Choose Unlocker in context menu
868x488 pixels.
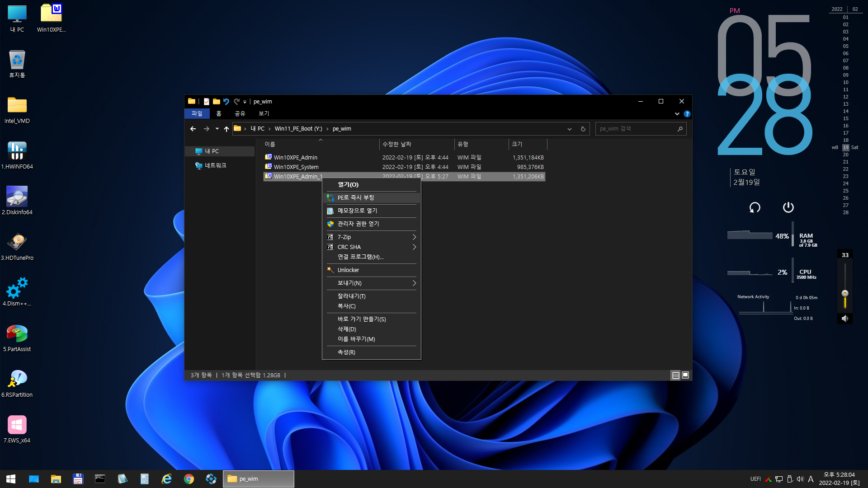[x=371, y=270]
